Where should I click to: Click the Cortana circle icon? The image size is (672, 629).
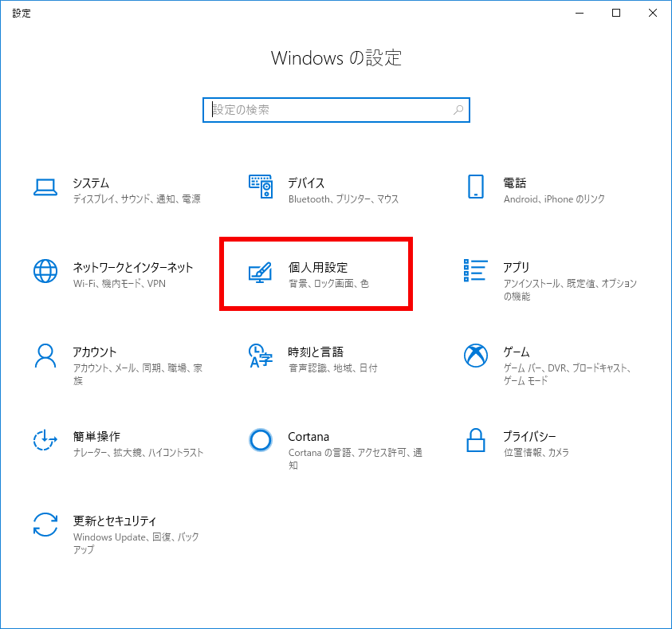(261, 440)
